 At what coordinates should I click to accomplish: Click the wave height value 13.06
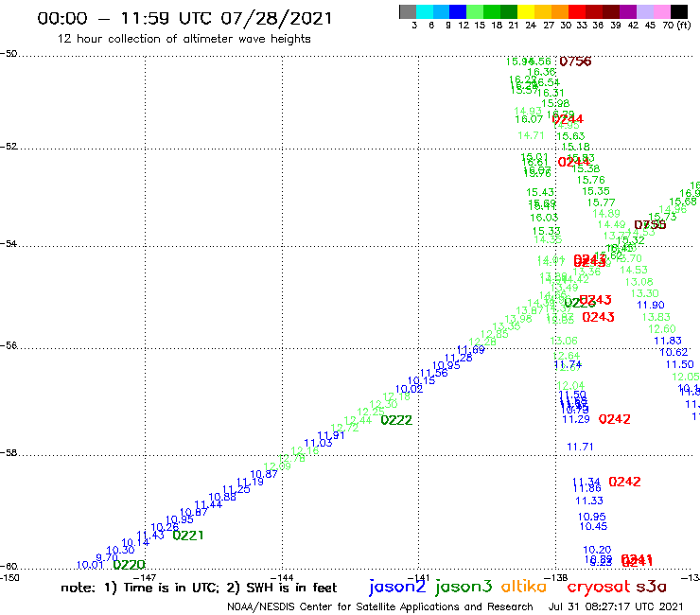tap(564, 341)
